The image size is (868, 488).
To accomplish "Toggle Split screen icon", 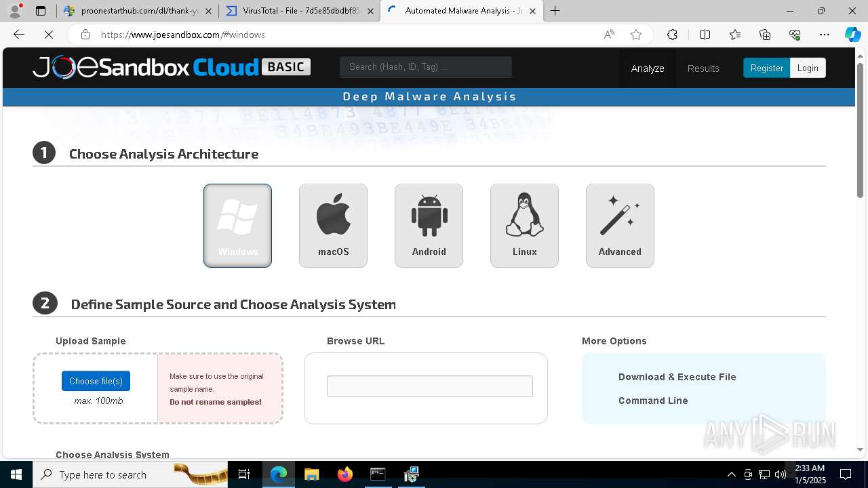I will pyautogui.click(x=705, y=35).
